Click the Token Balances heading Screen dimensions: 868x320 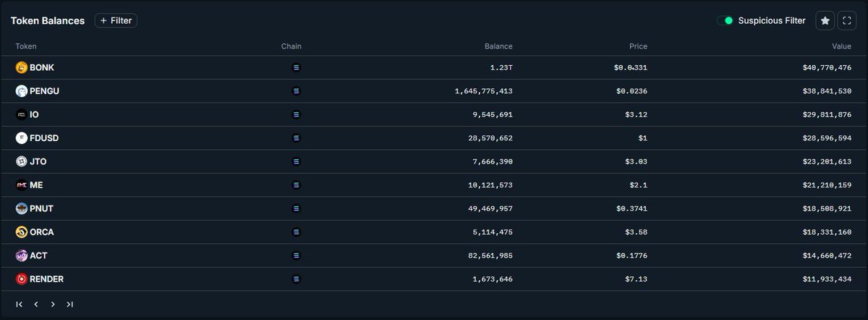(x=48, y=21)
